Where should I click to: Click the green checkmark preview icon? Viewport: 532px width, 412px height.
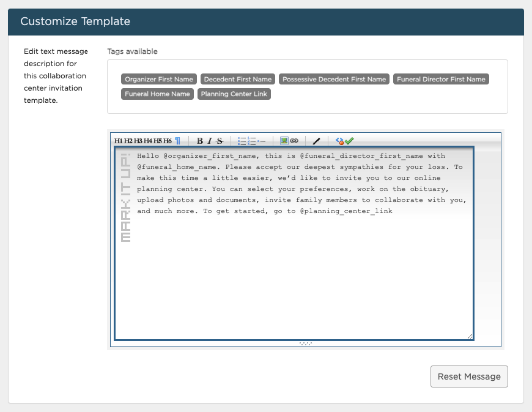349,141
